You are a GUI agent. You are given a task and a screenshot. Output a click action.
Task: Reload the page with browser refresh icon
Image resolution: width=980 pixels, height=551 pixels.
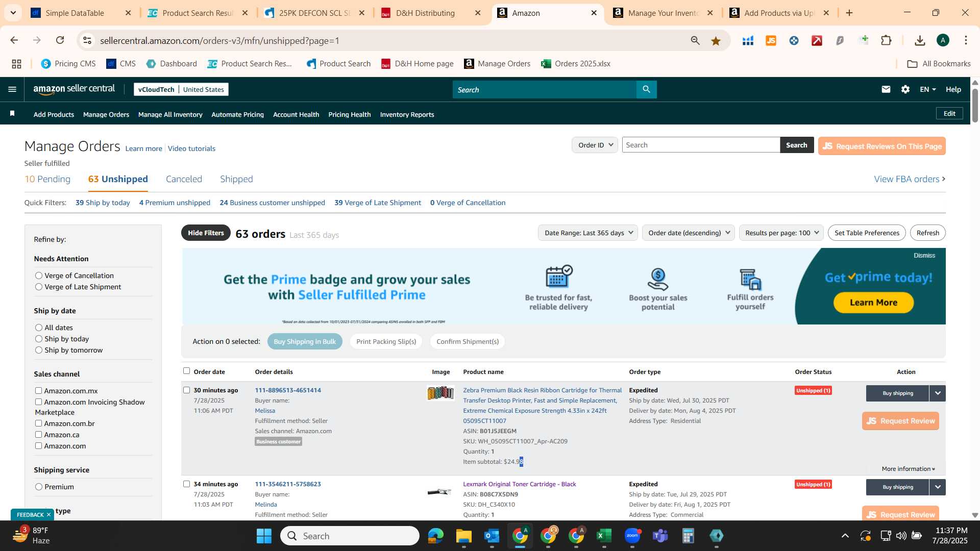[60, 40]
